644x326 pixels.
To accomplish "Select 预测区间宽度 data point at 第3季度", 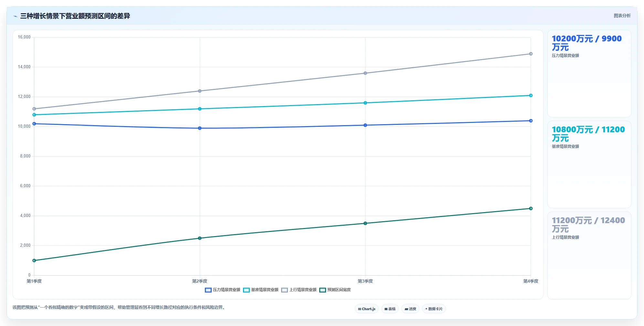I will tap(365, 223).
